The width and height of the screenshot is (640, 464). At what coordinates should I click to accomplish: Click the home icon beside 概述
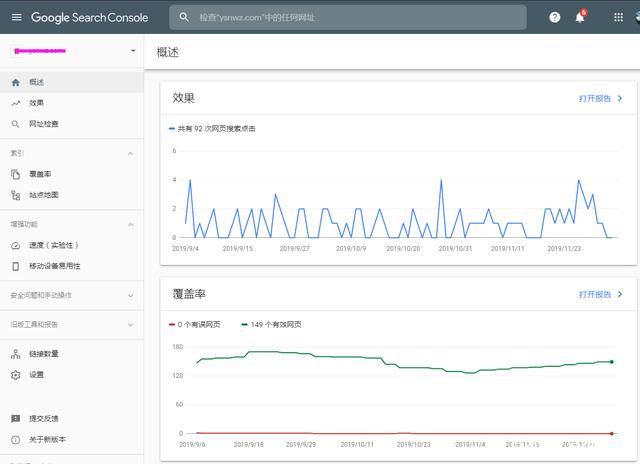coord(16,82)
